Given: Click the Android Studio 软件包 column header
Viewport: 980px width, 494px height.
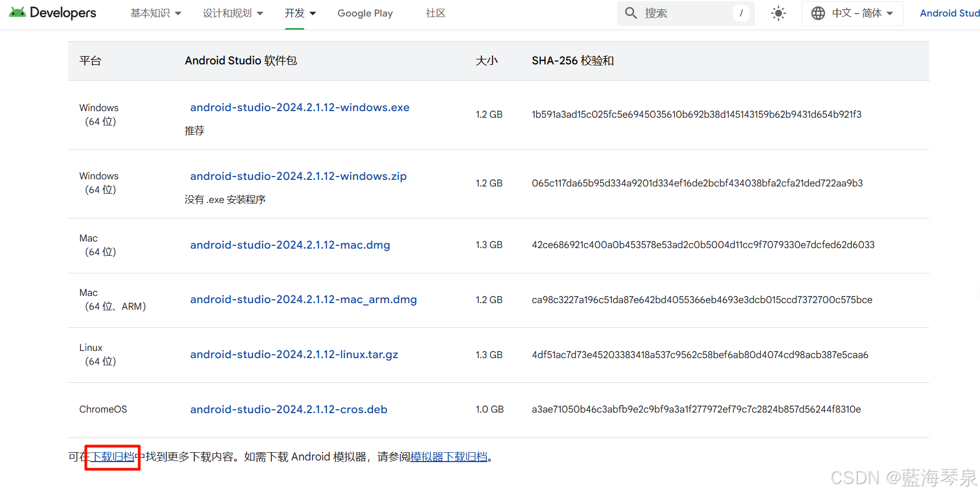Looking at the screenshot, I should coord(241,61).
